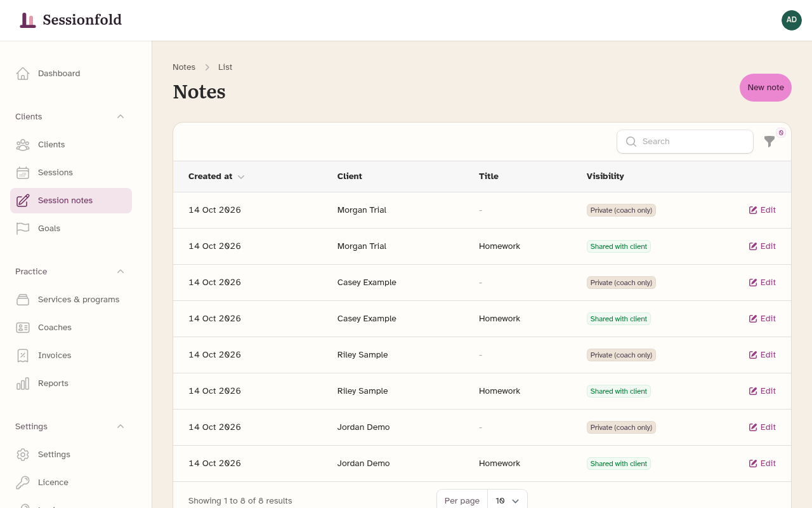Sort the table by Created at
This screenshot has width=812, height=508.
pos(216,177)
